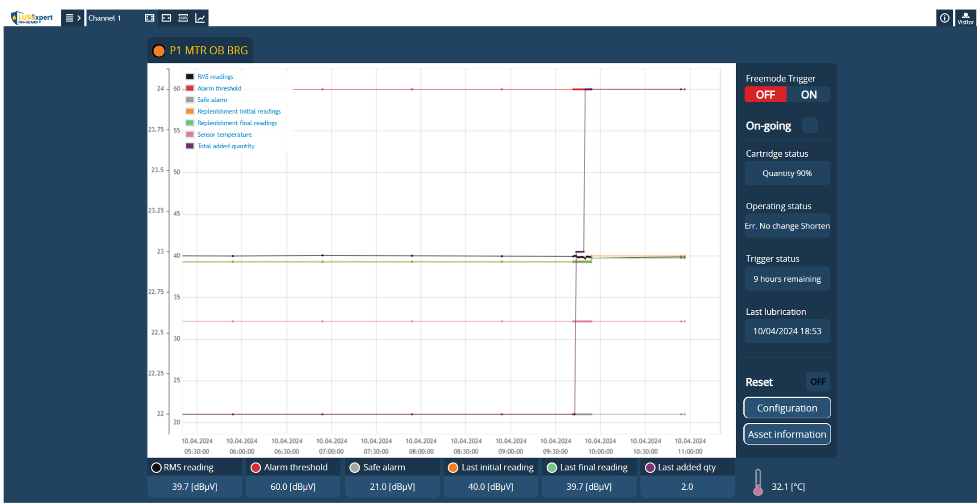The height and width of the screenshot is (504, 980).
Task: Click the info icon at top right
Action: [x=944, y=18]
